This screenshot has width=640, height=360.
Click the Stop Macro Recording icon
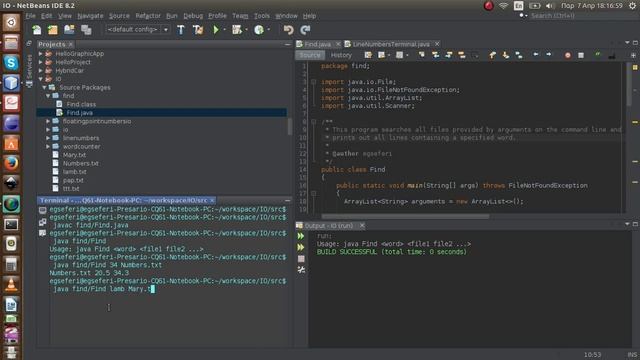pos(581,55)
